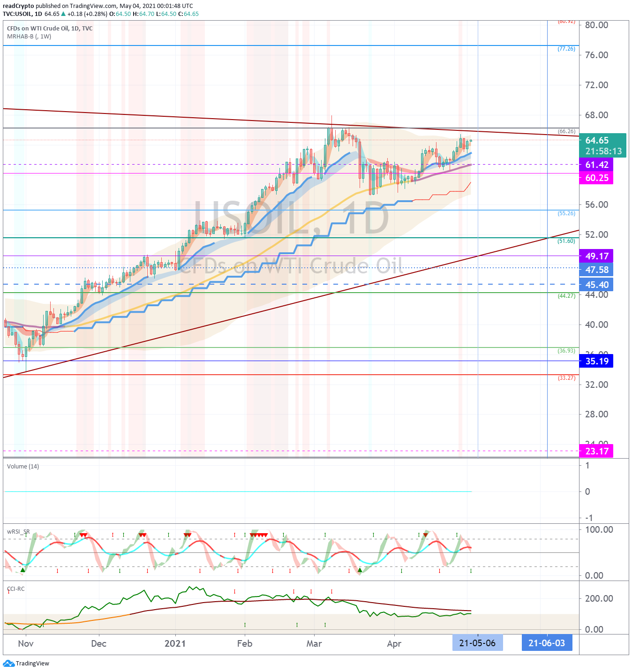Select the magenta 23.17 price label
The width and height of the screenshot is (632, 672).
pyautogui.click(x=596, y=451)
